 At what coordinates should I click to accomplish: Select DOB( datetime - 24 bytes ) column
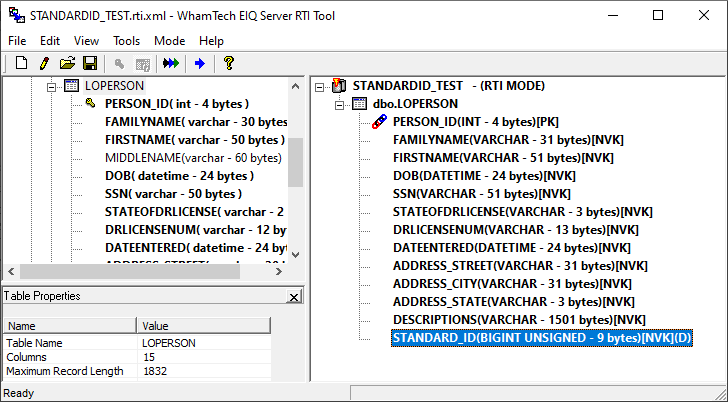pyautogui.click(x=179, y=176)
